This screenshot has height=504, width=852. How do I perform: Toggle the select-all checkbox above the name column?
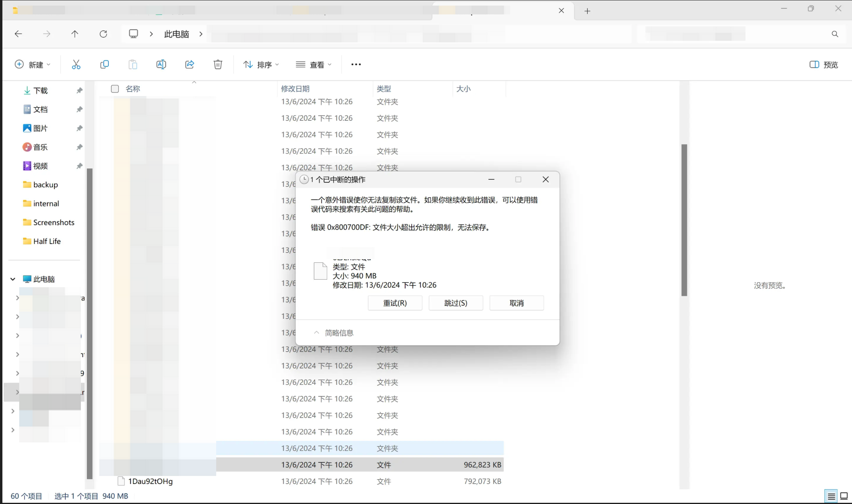[115, 89]
